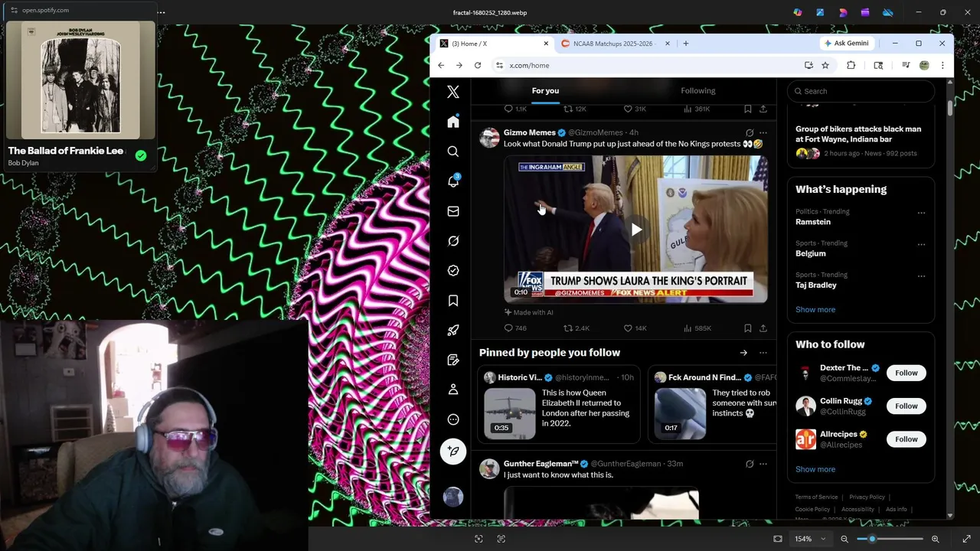Open Bookmarks icon in X sidebar

[453, 301]
